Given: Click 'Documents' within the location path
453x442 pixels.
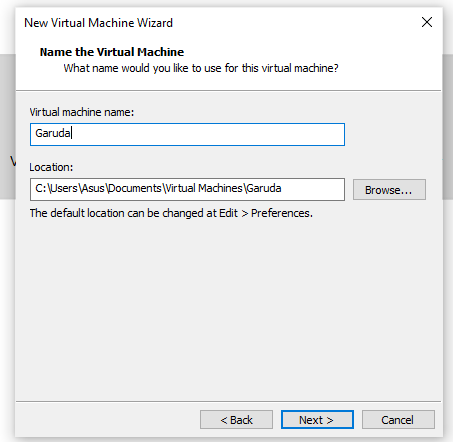Looking at the screenshot, I should 135,188.
